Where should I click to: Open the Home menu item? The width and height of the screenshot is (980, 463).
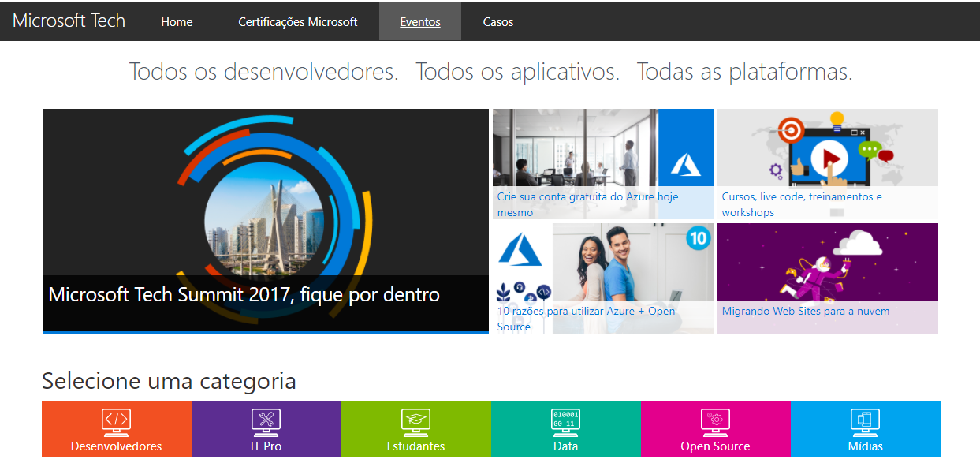(177, 22)
